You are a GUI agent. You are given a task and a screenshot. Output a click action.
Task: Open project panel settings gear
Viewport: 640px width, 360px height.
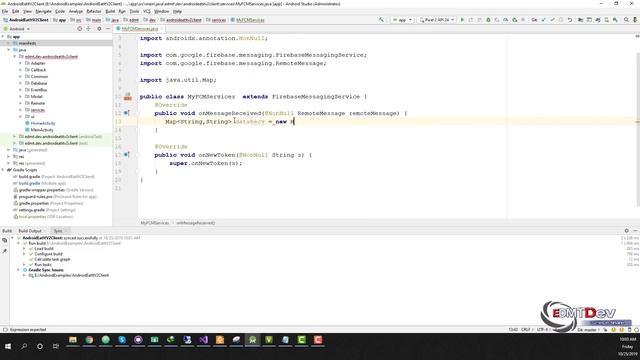(x=99, y=29)
